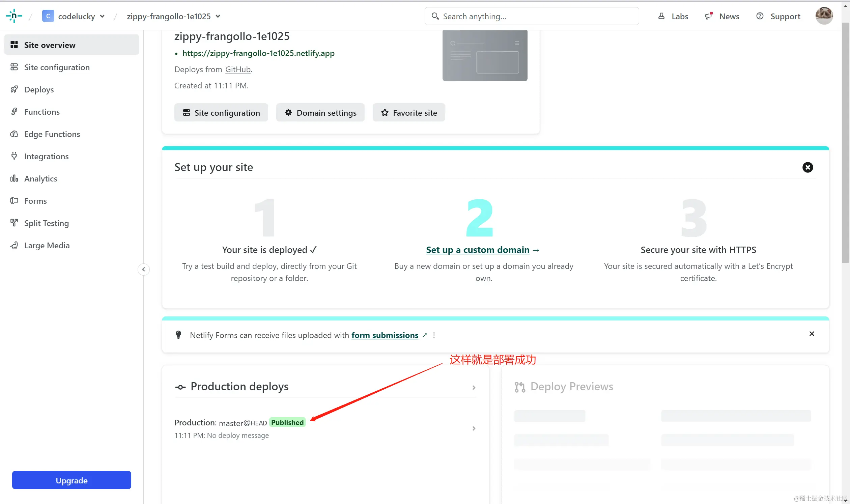Screen dimensions: 850x504
Task: Go to Deploys in sidebar
Action: pos(71,89)
